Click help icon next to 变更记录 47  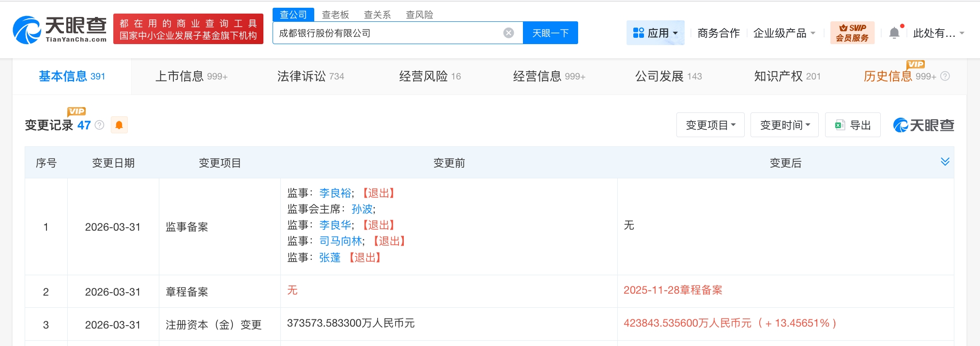[x=100, y=125]
